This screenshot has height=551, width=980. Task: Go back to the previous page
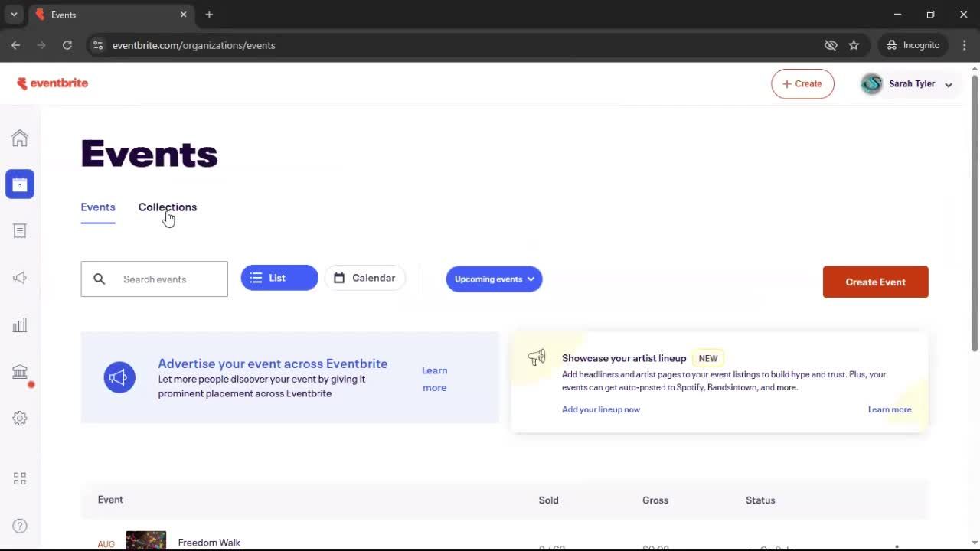pyautogui.click(x=16, y=45)
